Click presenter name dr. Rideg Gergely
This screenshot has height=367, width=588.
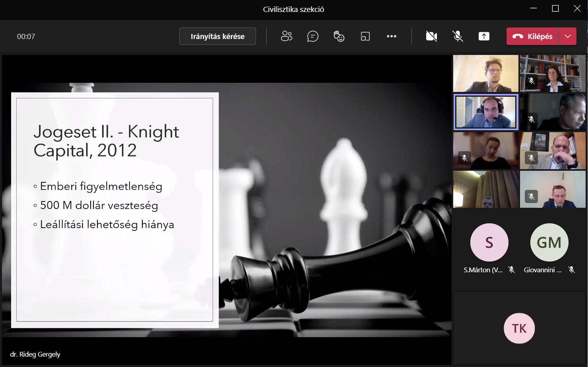(35, 354)
